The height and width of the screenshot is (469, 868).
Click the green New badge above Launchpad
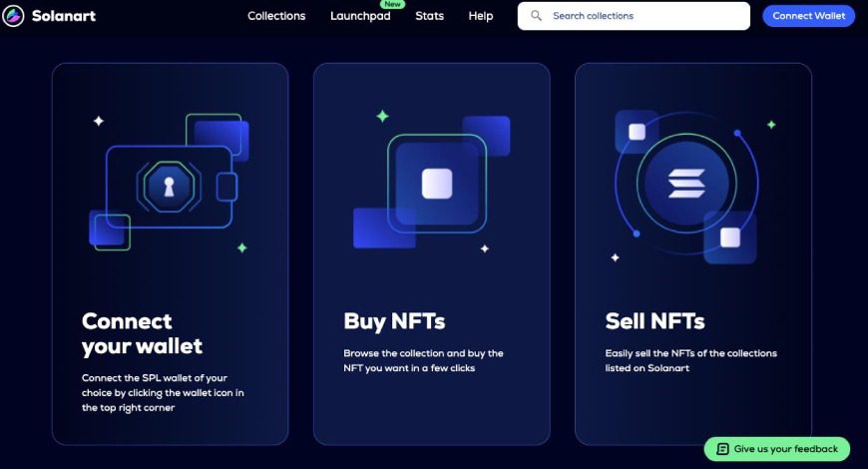coord(392,4)
